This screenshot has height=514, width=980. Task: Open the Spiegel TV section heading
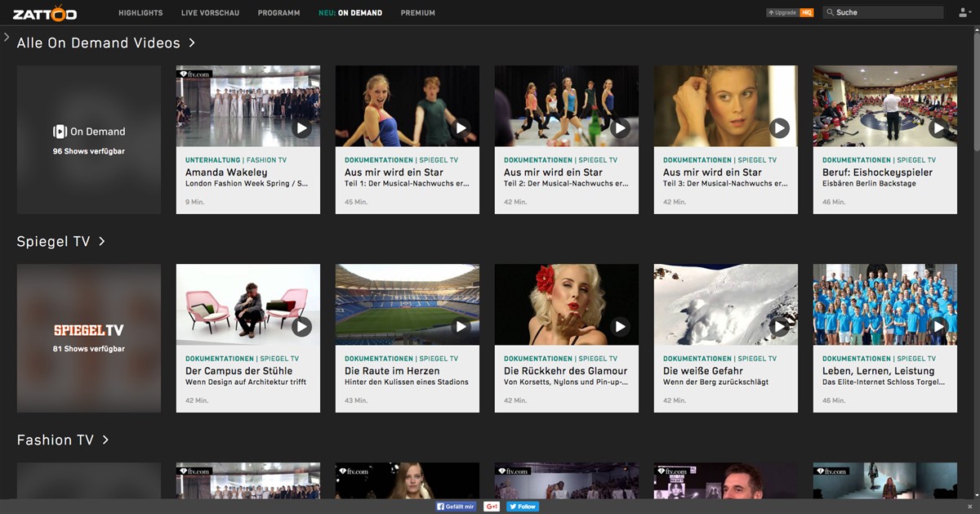[61, 241]
